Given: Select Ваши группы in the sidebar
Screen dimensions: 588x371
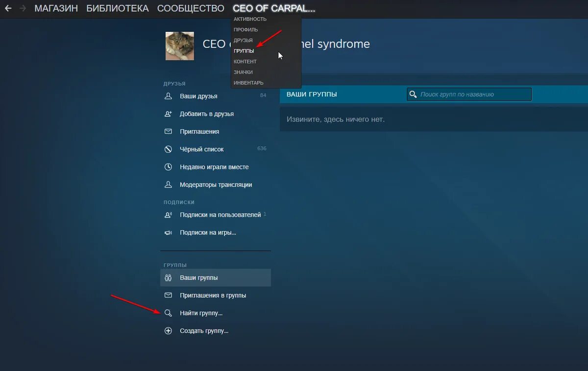Looking at the screenshot, I should (216, 278).
